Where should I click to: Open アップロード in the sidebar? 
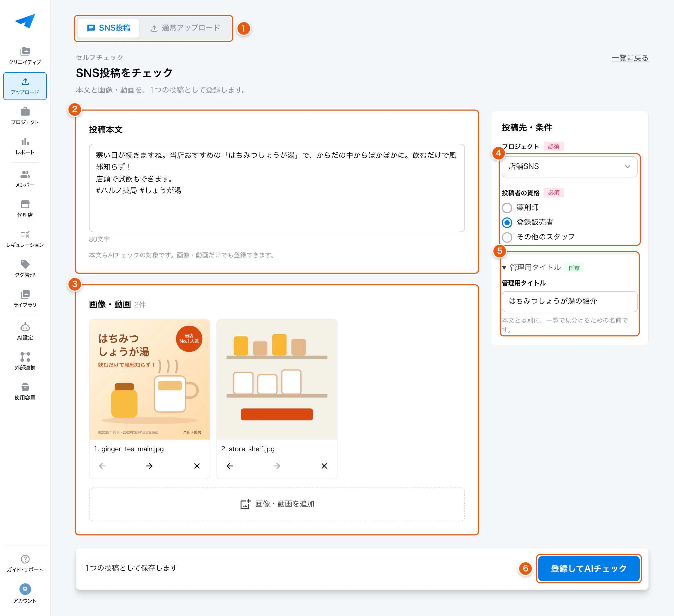(x=25, y=86)
